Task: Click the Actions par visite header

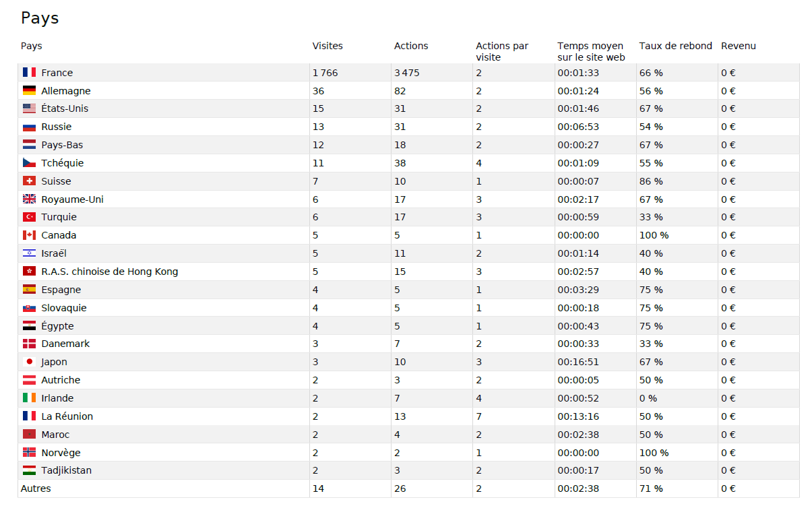Action: [502, 51]
